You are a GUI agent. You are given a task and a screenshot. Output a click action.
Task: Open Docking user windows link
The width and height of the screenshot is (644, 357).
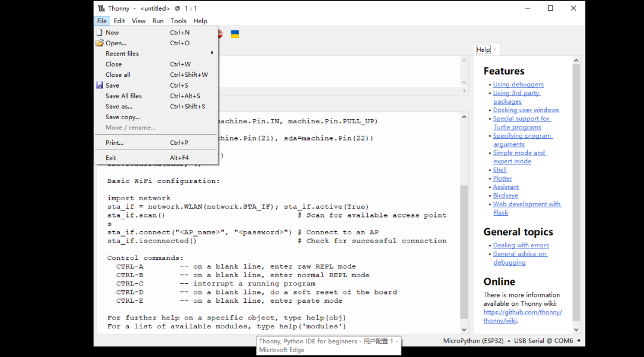(526, 110)
